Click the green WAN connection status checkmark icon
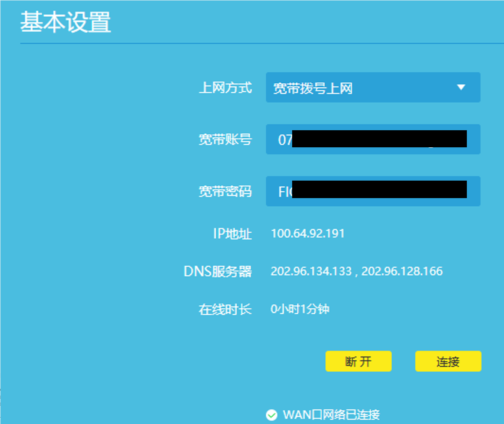This screenshot has height=424, width=504. tap(272, 414)
